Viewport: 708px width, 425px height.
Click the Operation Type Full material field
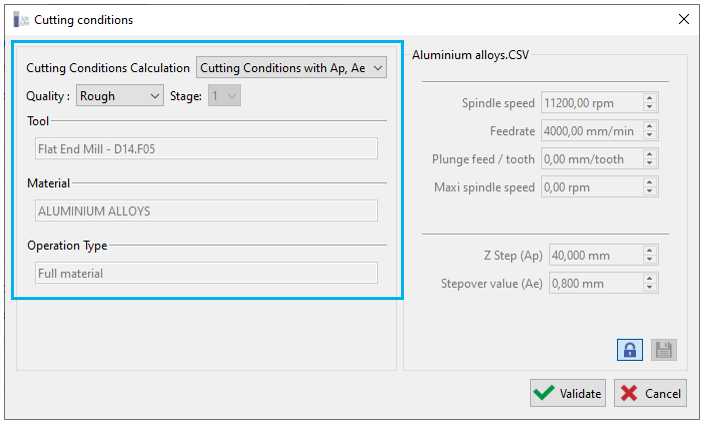point(206,273)
